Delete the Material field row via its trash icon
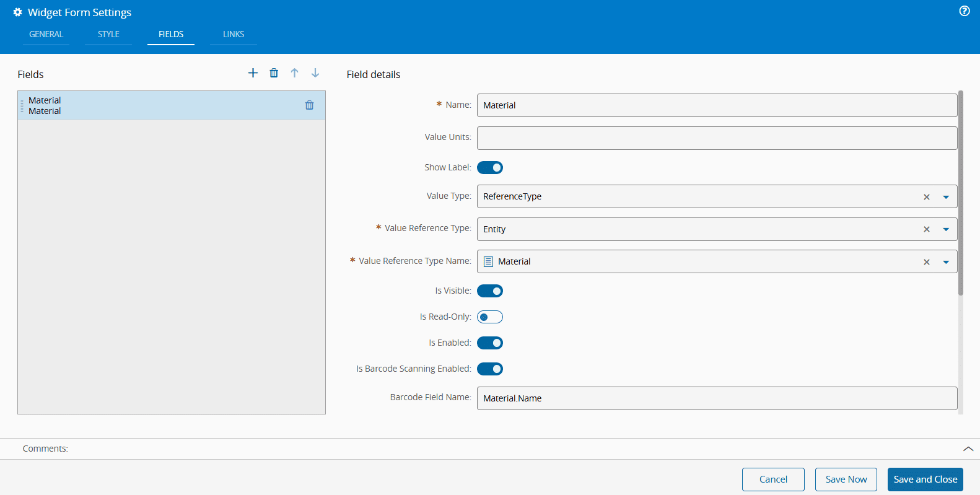980x495 pixels. [310, 105]
